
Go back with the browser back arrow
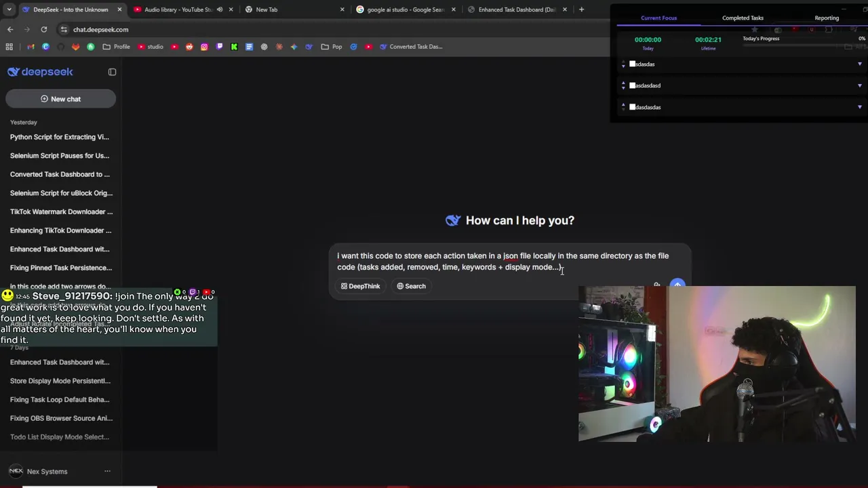click(x=10, y=29)
